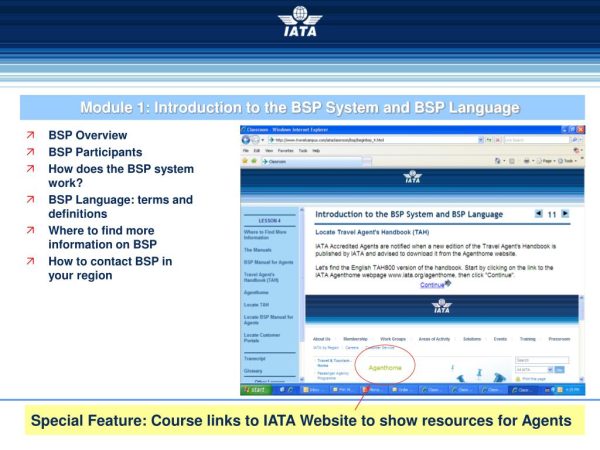Click the Print toolbar icon
This screenshot has height=450, width=600.
[527, 160]
